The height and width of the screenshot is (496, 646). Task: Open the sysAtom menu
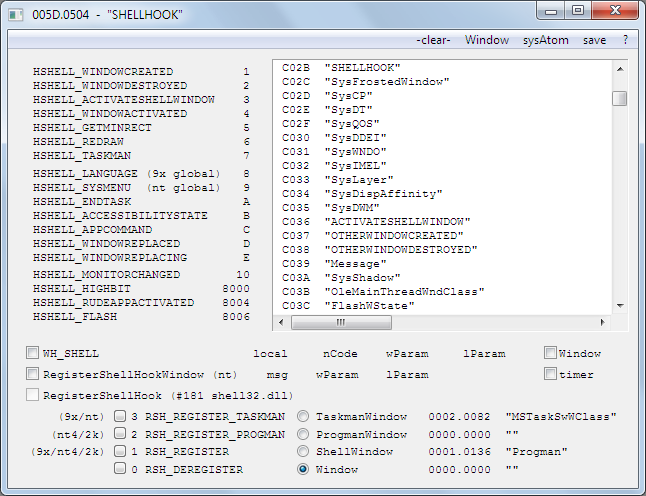[545, 40]
